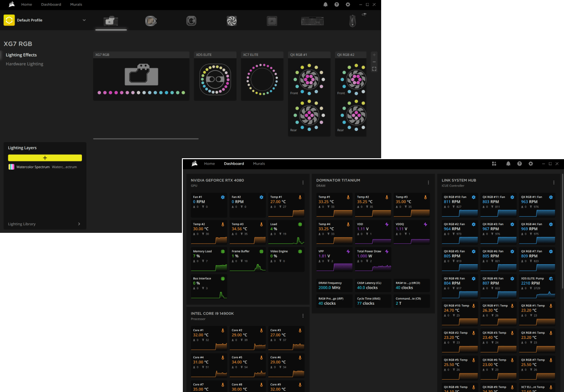The height and width of the screenshot is (392, 564).
Task: Select the mouse device icon
Action: pos(352,20)
